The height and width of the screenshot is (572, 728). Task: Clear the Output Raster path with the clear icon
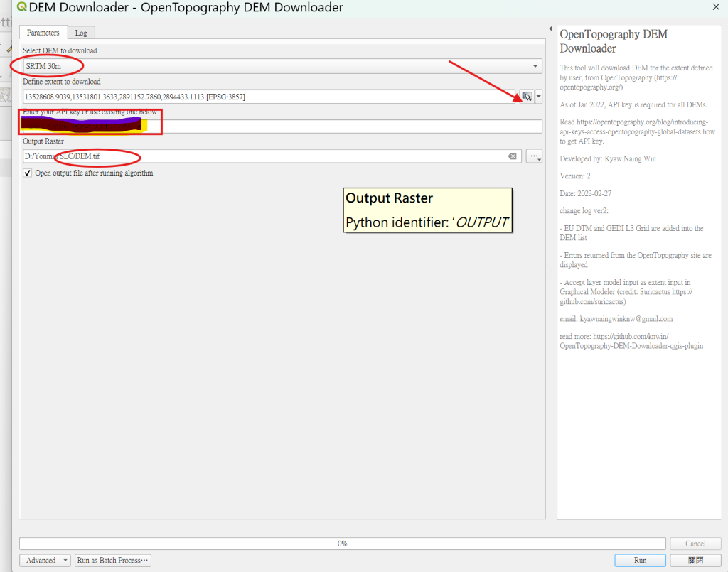coord(513,156)
